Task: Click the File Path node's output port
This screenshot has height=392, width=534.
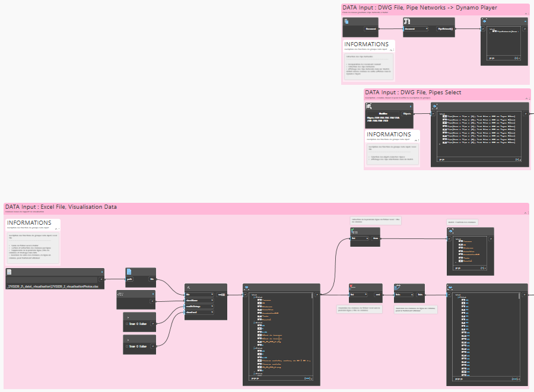Action: 101,279
